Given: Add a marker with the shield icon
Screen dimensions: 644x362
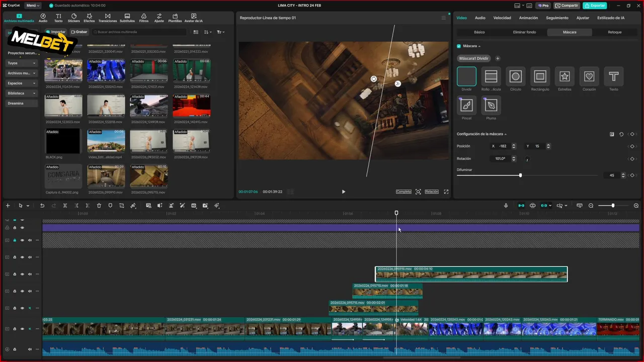Looking at the screenshot, I should tap(110, 206).
